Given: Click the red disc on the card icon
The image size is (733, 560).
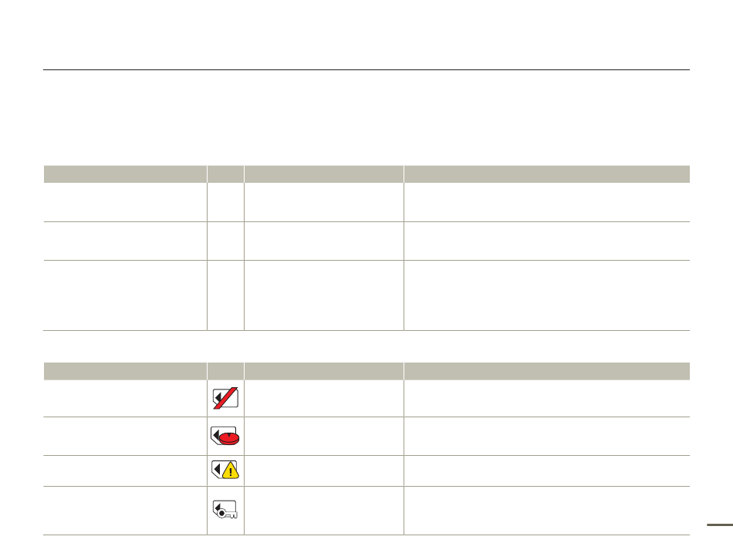Looking at the screenshot, I should coord(229,438).
